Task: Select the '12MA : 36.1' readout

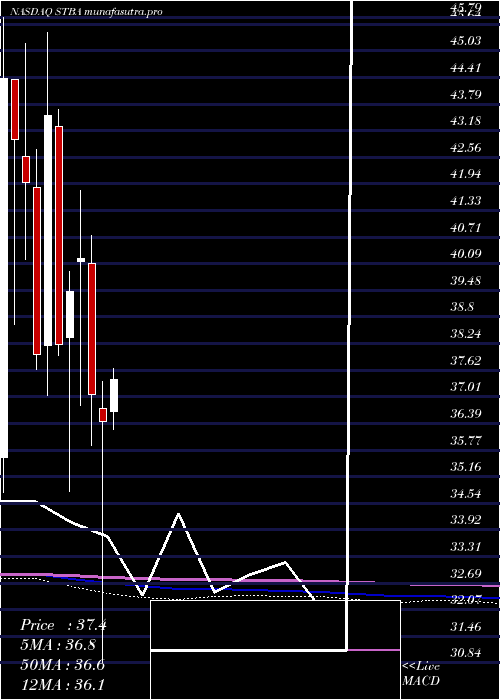Action: [x=62, y=684]
